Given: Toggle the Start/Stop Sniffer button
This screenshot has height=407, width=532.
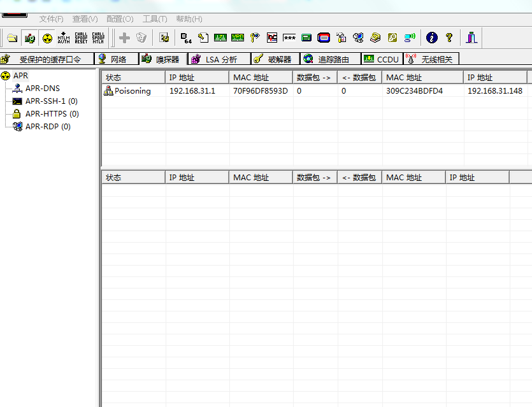Looking at the screenshot, I should (x=30, y=38).
